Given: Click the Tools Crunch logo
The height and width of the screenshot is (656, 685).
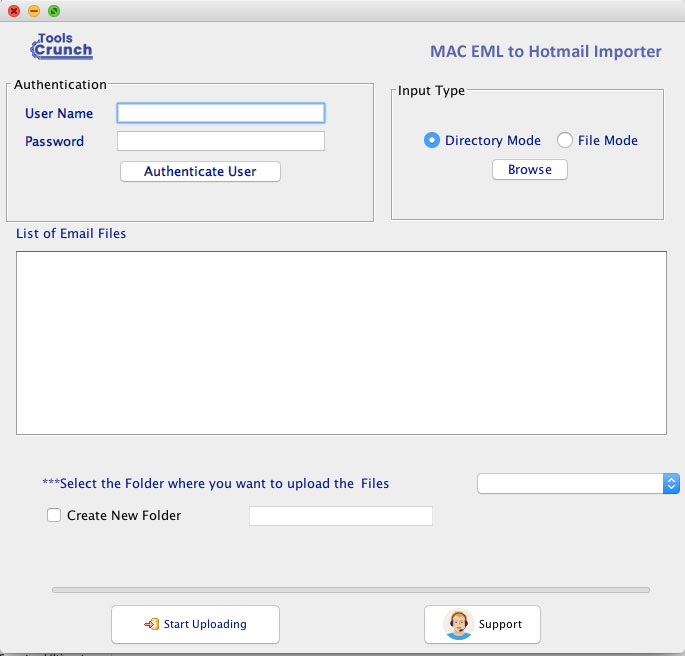Looking at the screenshot, I should pyautogui.click(x=61, y=46).
